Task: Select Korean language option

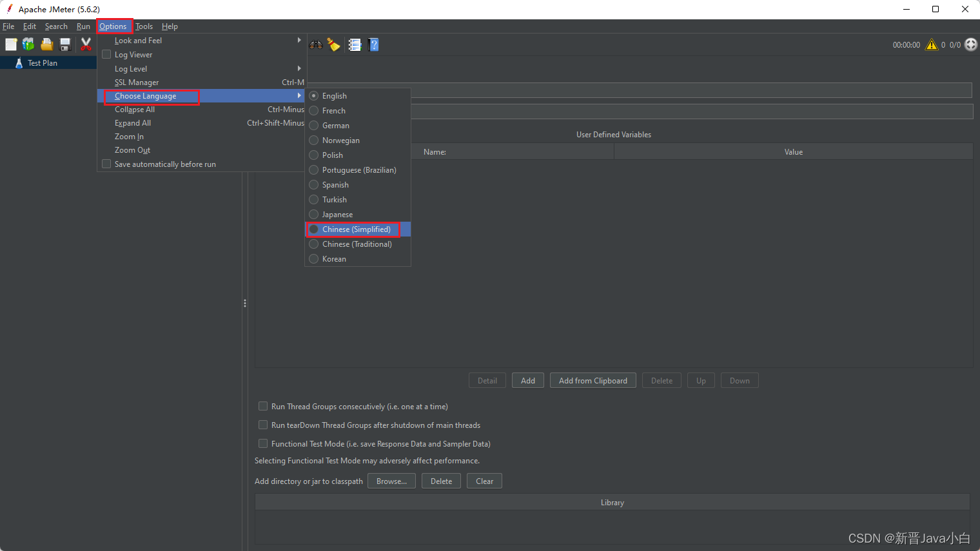Action: tap(358, 259)
